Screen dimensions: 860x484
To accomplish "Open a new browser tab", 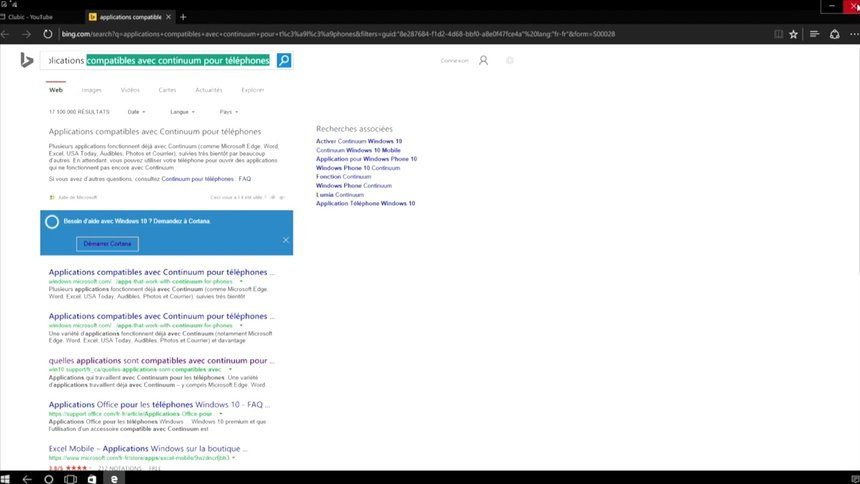I will (x=183, y=17).
